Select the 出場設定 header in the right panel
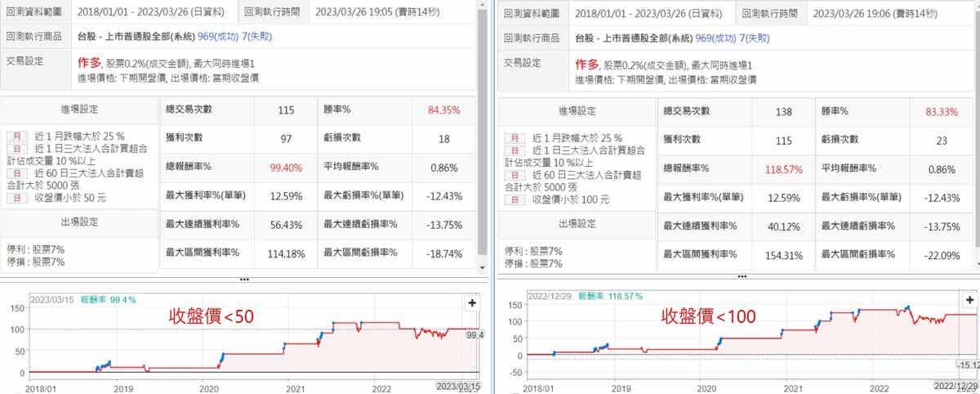 click(577, 223)
